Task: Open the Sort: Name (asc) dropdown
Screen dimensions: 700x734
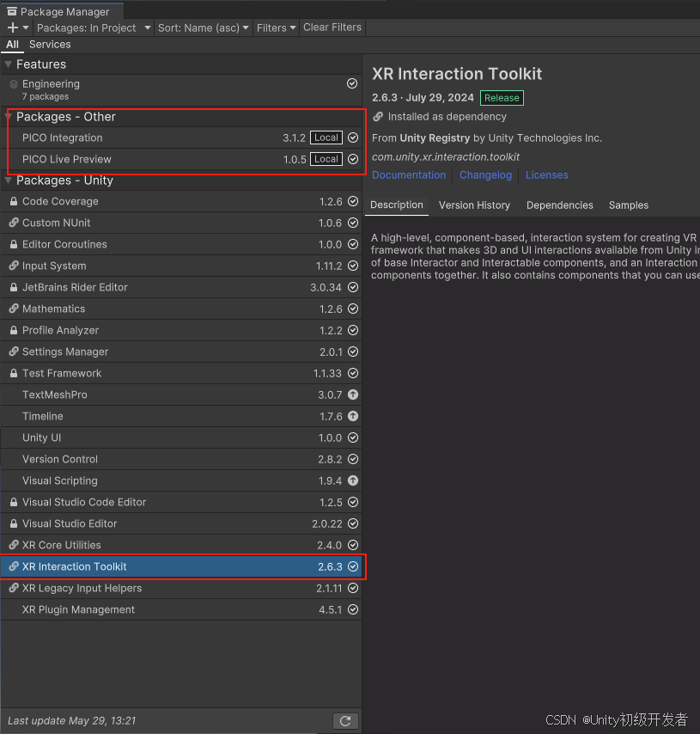Action: [x=203, y=28]
